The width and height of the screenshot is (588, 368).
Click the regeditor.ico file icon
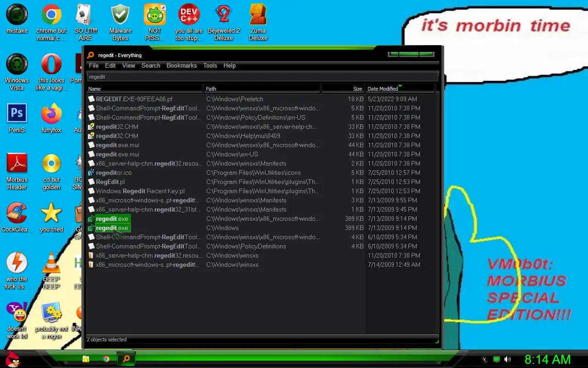(x=91, y=172)
